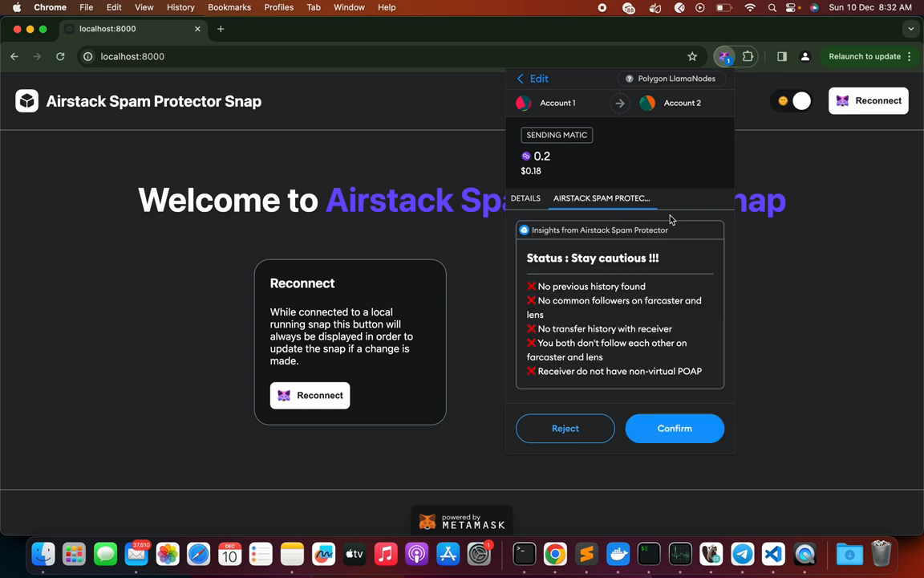924x578 pixels.
Task: Open the Chrome profile avatar
Action: point(805,57)
